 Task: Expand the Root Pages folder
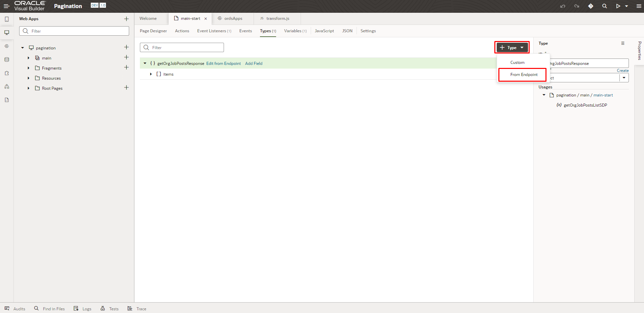pyautogui.click(x=28, y=88)
